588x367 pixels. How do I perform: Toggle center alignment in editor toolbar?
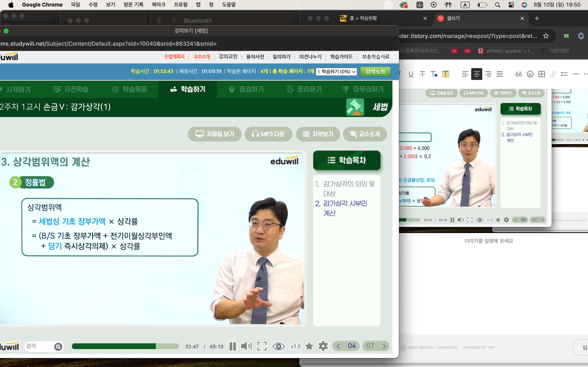click(x=477, y=74)
